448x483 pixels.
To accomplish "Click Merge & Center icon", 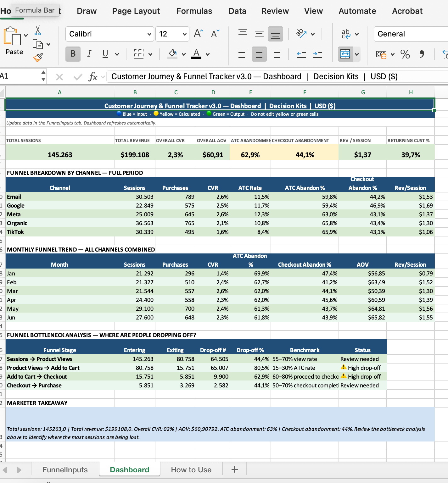I will pyautogui.click(x=345, y=54).
